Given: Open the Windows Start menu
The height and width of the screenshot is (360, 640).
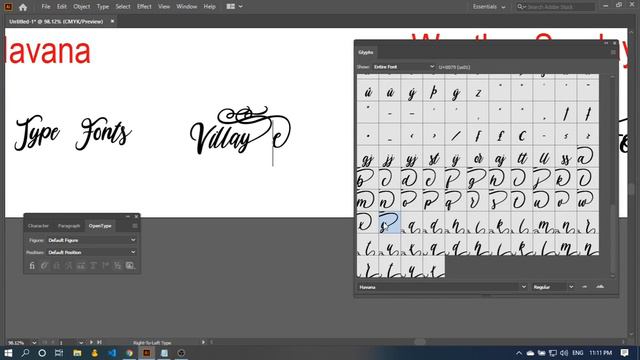Looking at the screenshot, I should coord(8,353).
